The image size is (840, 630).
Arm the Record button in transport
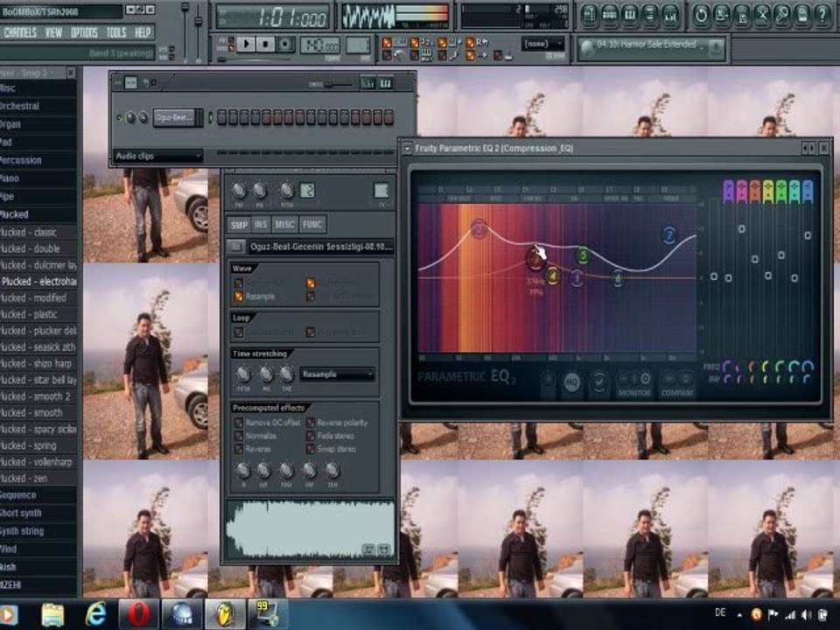point(285,44)
